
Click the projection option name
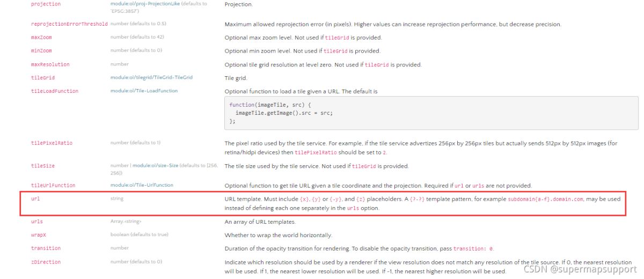pyautogui.click(x=46, y=4)
